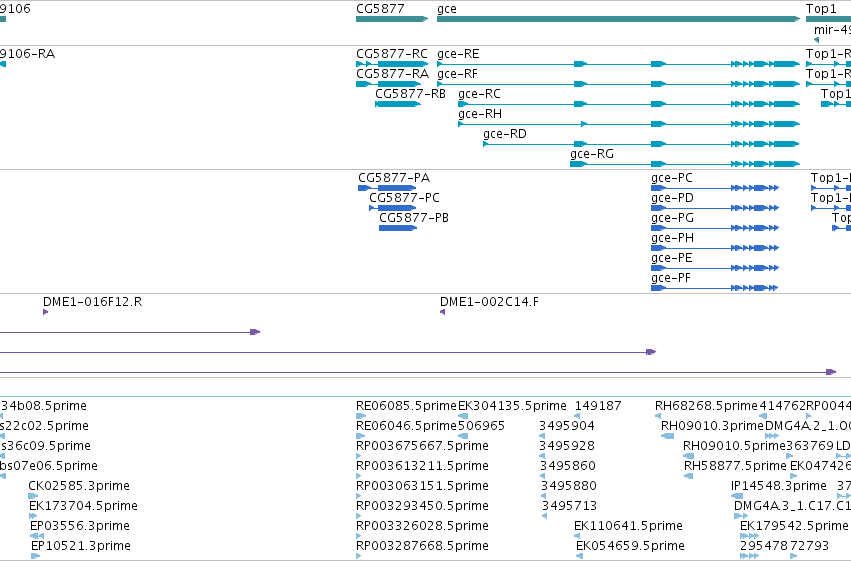
Task: Select EST label EK110641.5prime
Action: (x=628, y=526)
